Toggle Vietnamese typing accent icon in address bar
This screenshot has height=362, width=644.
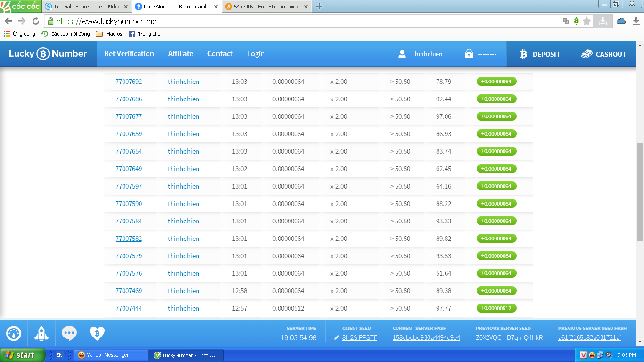(576, 21)
